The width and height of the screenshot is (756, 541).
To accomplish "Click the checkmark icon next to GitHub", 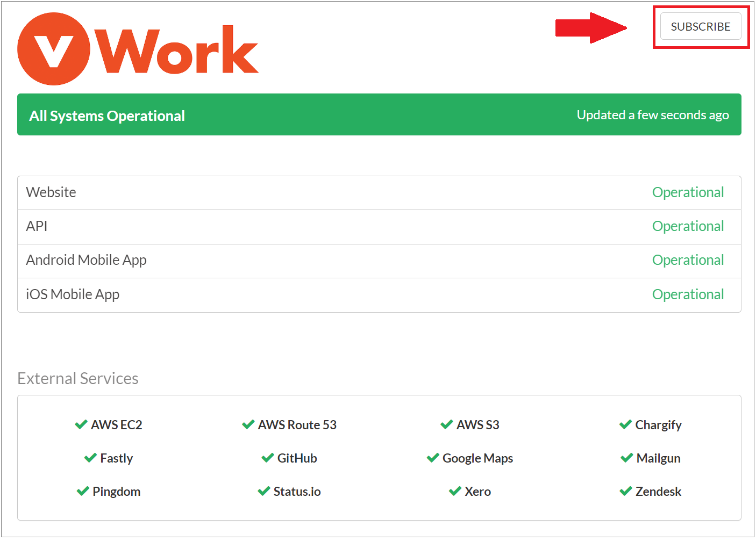I will click(268, 458).
